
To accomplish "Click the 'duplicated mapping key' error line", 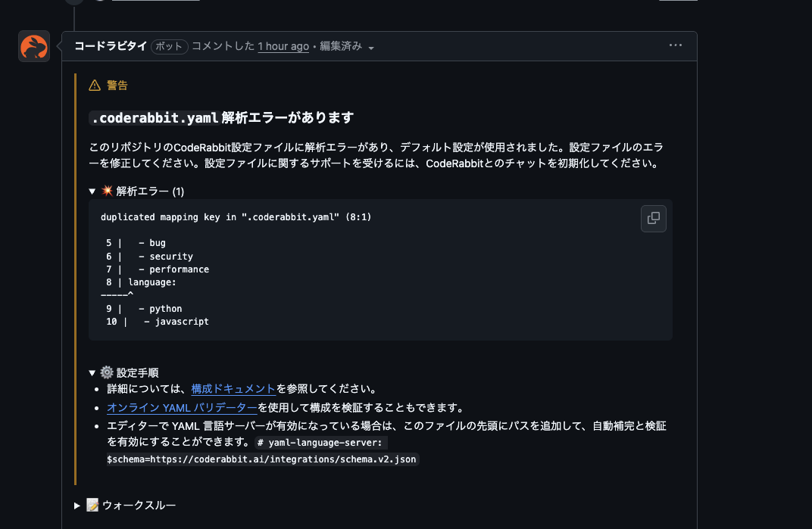I will [236, 217].
